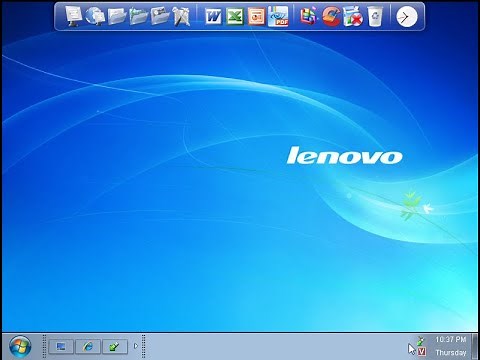Launch Microsoft Word from dock
The width and height of the screenshot is (480, 360).
click(213, 16)
